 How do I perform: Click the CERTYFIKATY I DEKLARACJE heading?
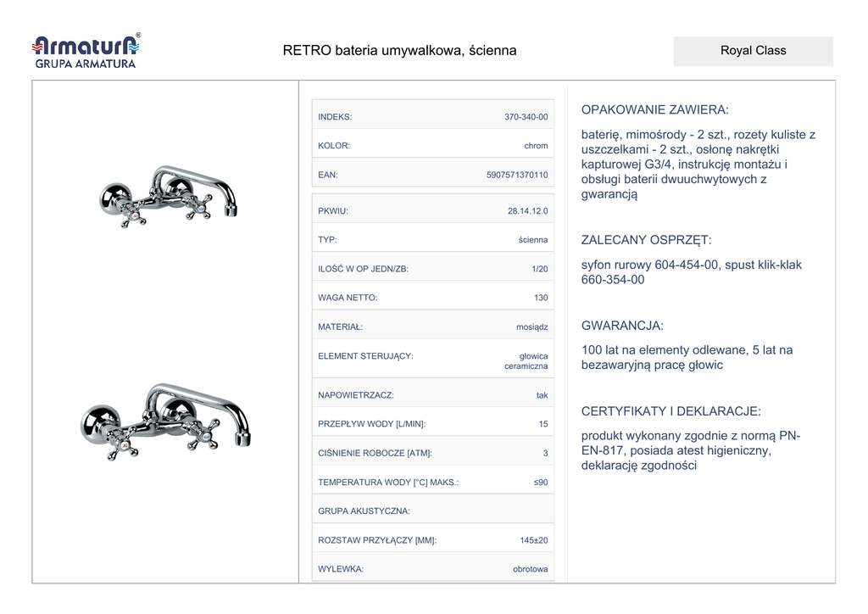coord(670,411)
